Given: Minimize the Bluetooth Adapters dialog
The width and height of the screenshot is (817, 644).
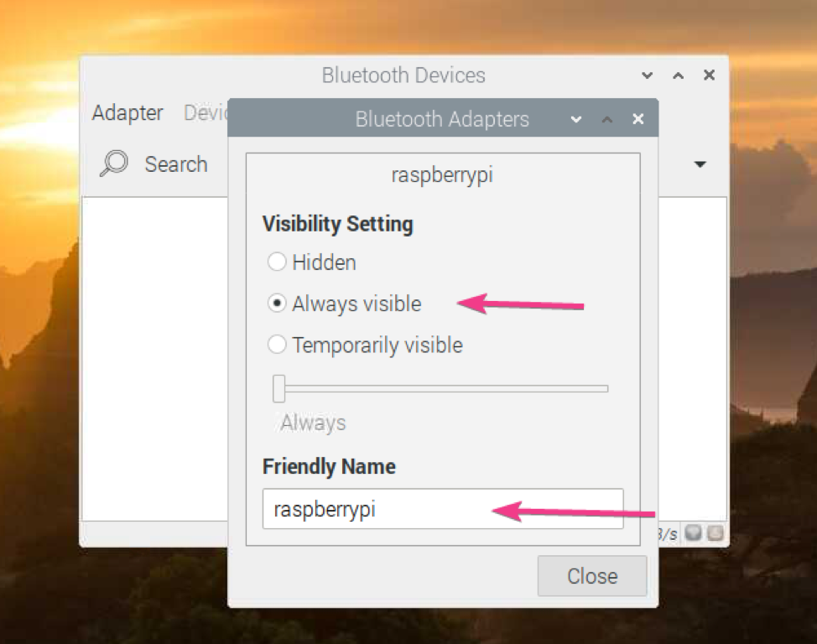Looking at the screenshot, I should tap(575, 119).
